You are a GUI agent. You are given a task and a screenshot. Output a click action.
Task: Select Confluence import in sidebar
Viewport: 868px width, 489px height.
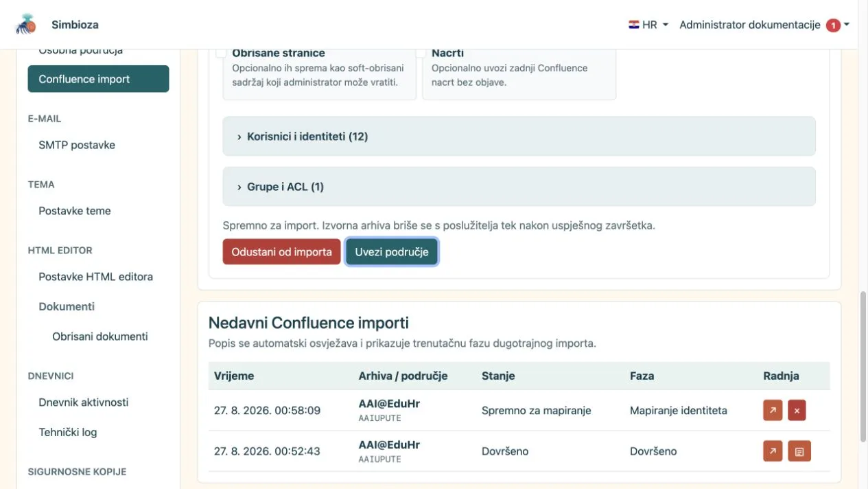coord(98,79)
